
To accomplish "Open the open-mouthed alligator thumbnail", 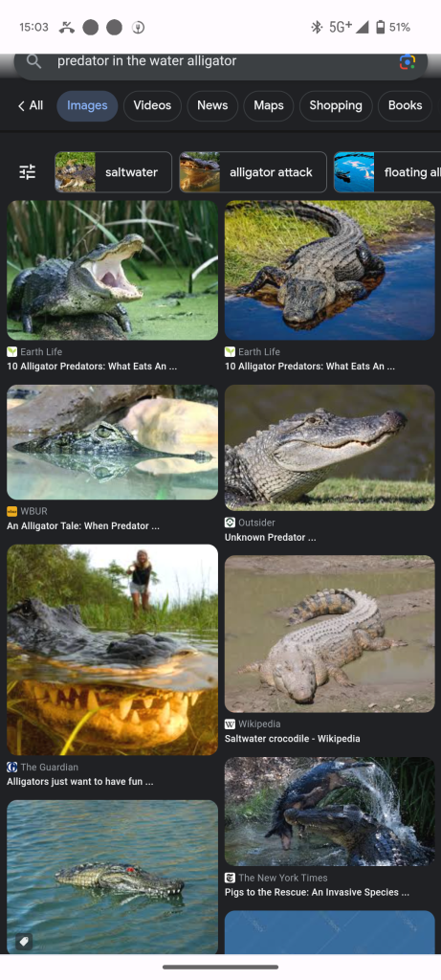I will [x=113, y=270].
